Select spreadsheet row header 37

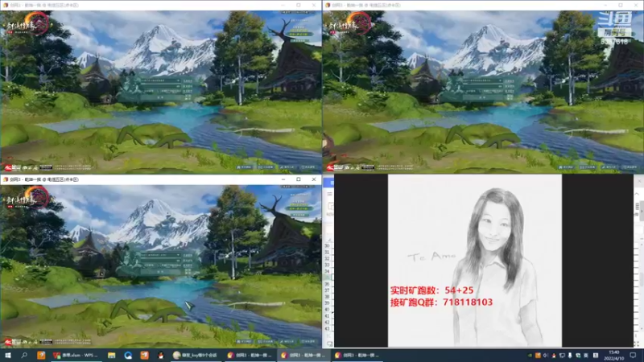click(x=328, y=290)
